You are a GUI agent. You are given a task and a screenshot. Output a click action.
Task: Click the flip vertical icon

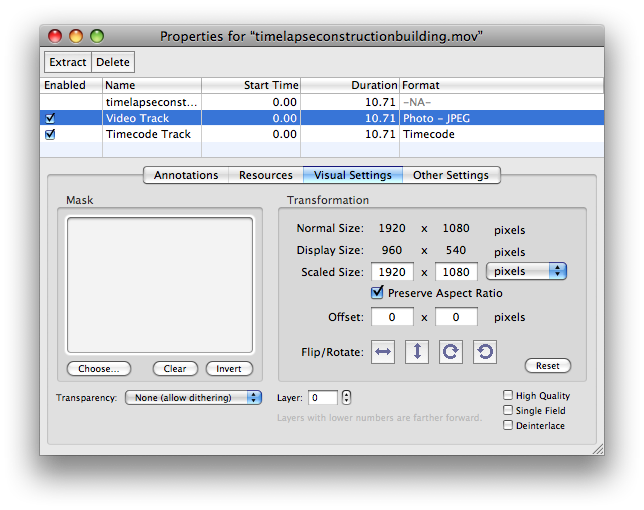point(417,352)
